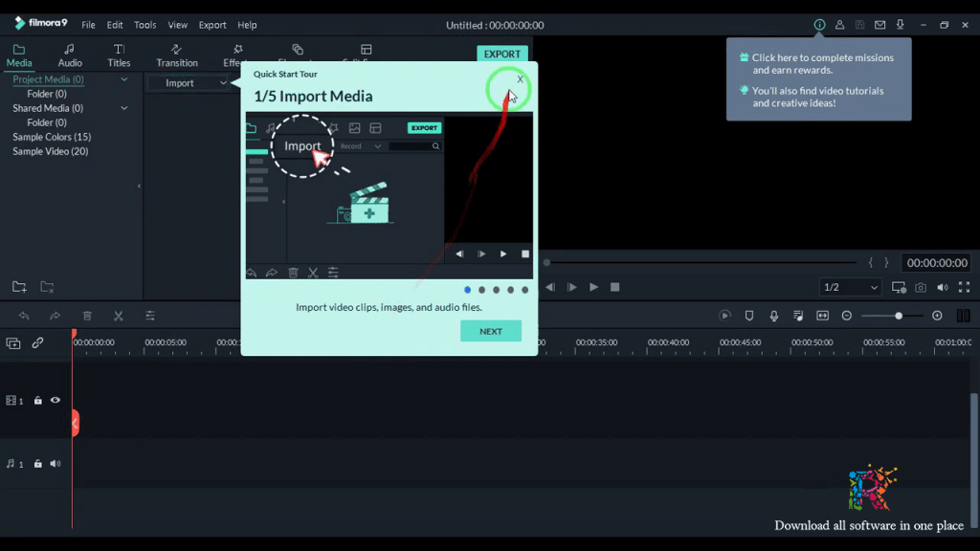The height and width of the screenshot is (551, 980).
Task: Click the record voiceover microphone icon
Action: (773, 316)
